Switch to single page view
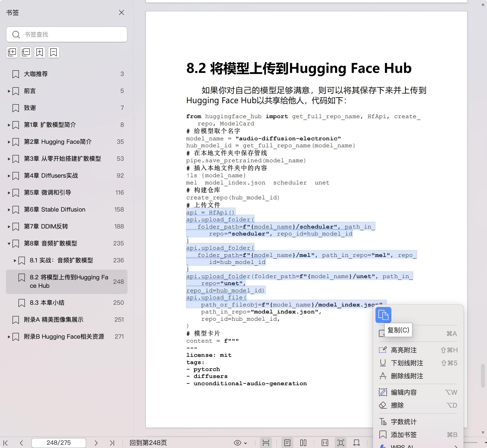Image resolution: width=487 pixels, height=448 pixels. [287, 443]
